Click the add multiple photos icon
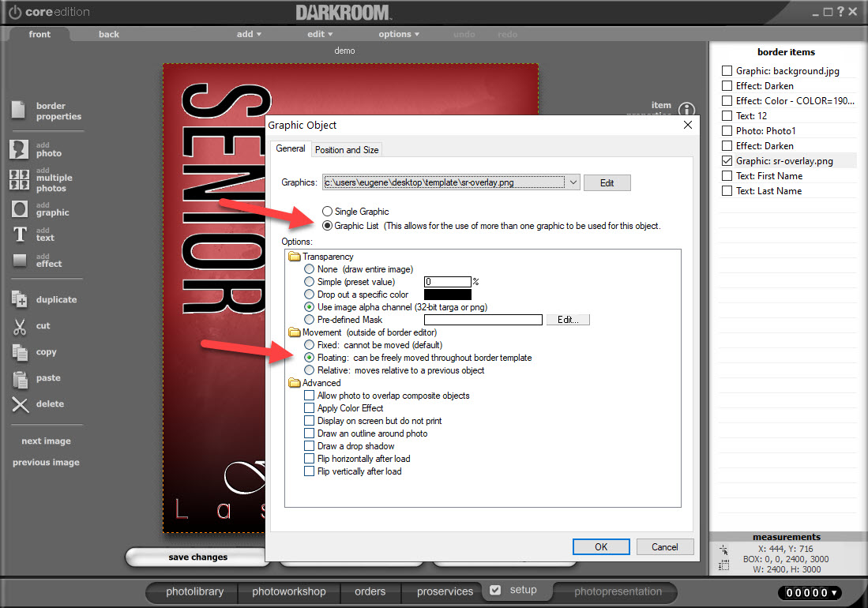Screen dimensions: 868x608 [x=20, y=179]
